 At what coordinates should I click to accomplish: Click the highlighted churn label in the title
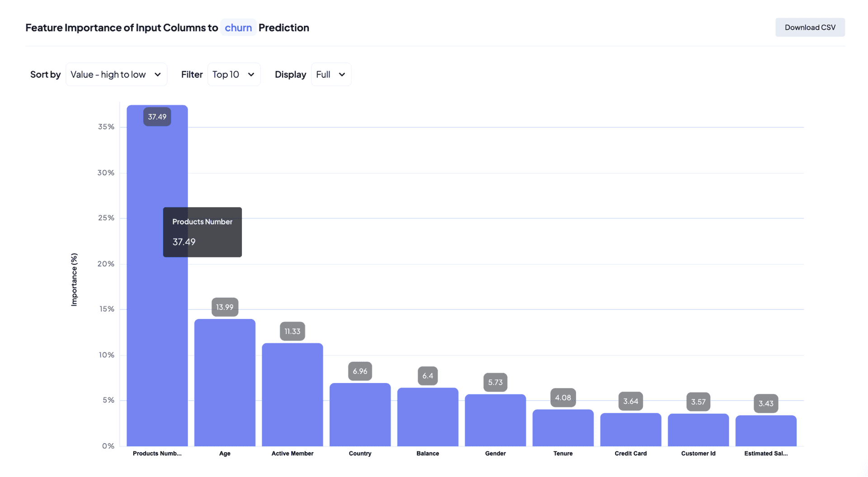point(238,28)
